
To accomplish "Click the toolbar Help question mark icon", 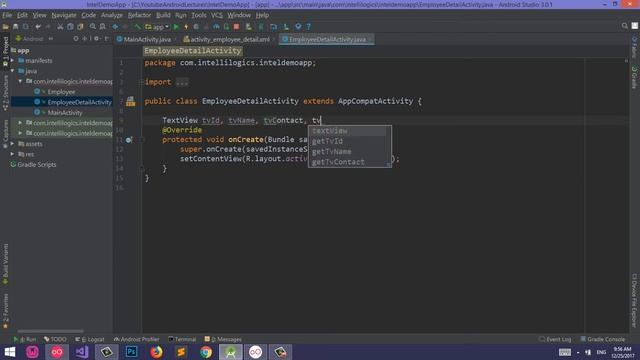I will pyautogui.click(x=309, y=27).
